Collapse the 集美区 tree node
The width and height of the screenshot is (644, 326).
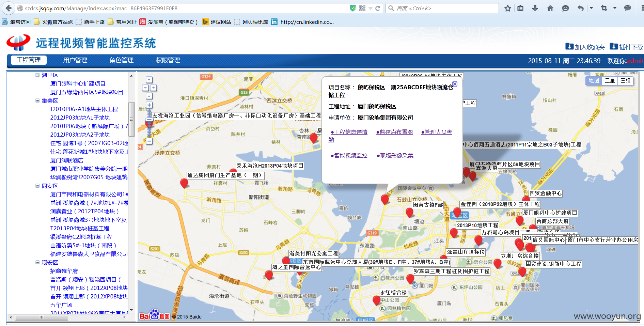37,100
